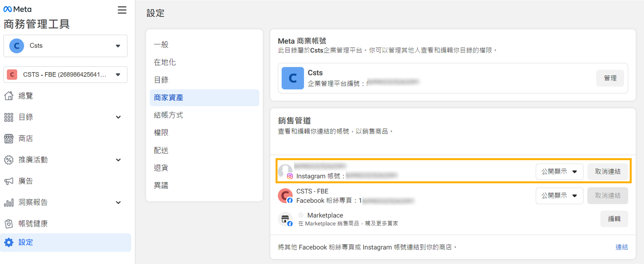Screen dimensions: 644x264
Task: Click the 洞察報告 bar chart icon
Action: pyautogui.click(x=9, y=203)
